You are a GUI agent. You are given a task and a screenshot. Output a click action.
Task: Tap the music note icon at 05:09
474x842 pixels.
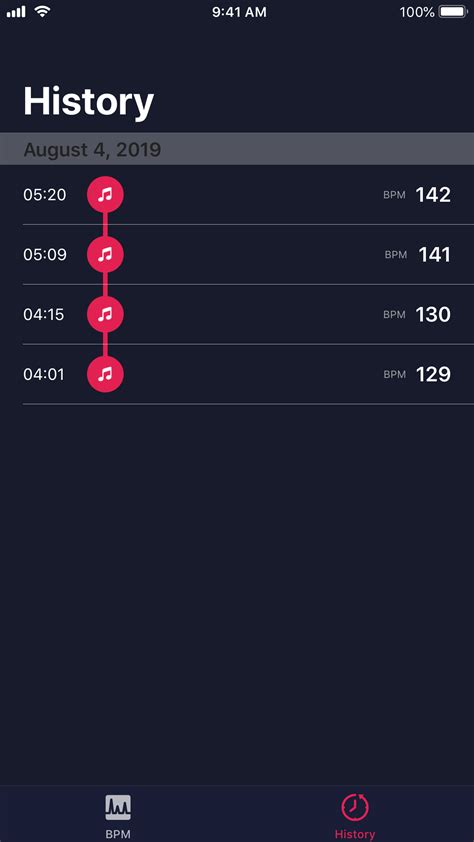[105, 255]
